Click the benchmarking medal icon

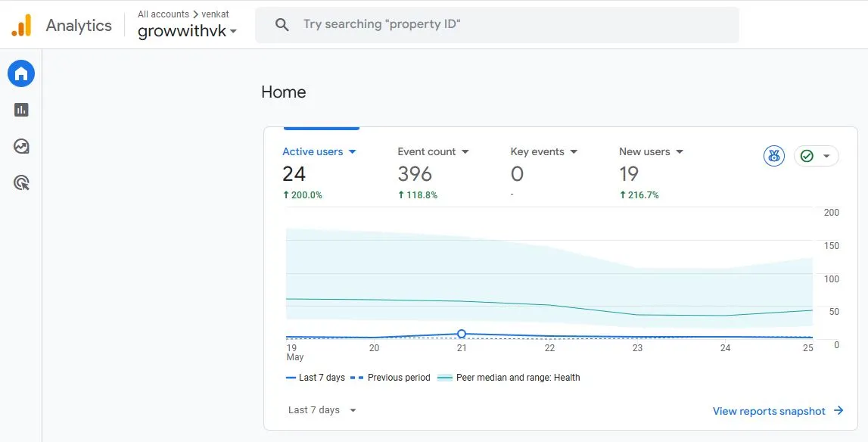[x=774, y=156]
